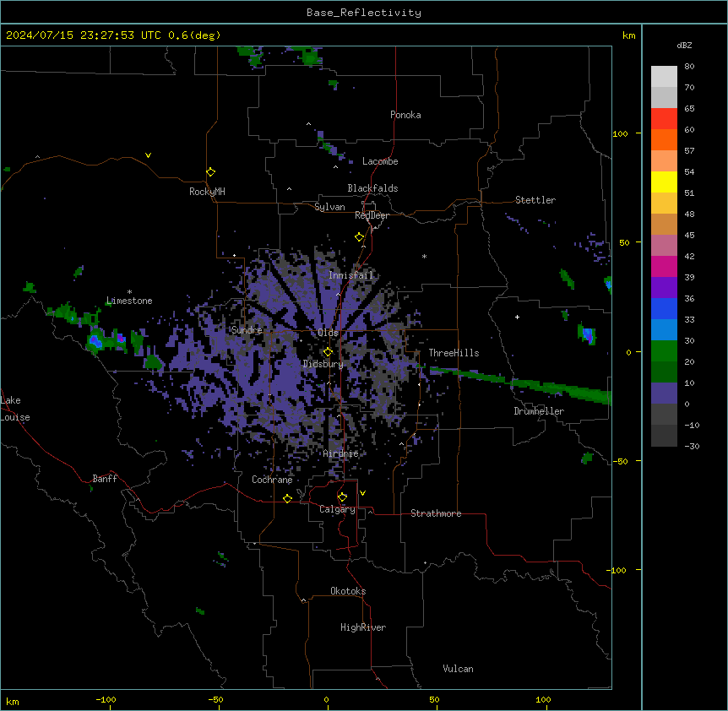The image size is (728, 711).
Task: Click the Cochrane town label
Action: click(x=272, y=480)
